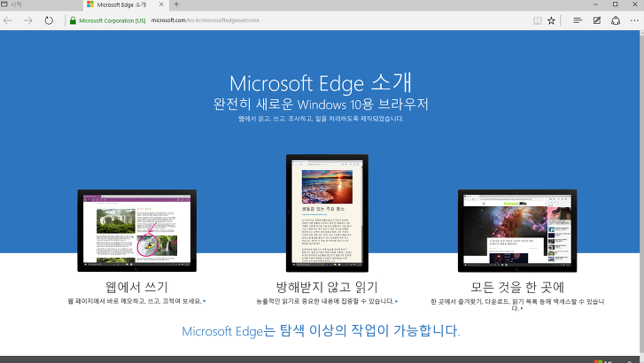Open the Share icon
This screenshot has width=644, height=363.
[616, 20]
